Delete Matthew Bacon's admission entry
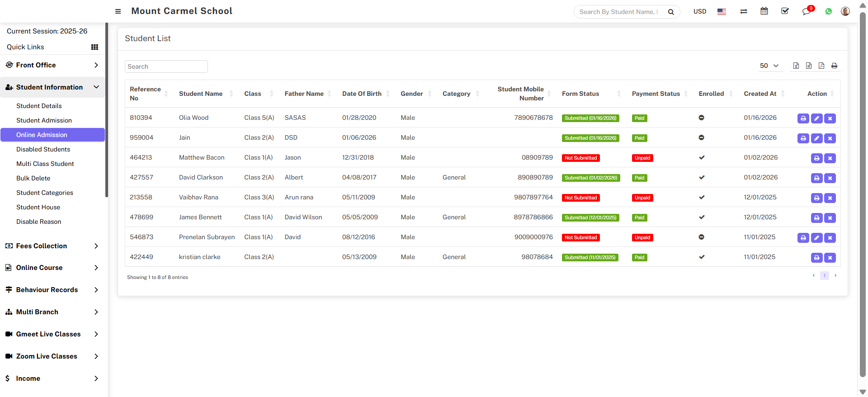 coord(830,158)
